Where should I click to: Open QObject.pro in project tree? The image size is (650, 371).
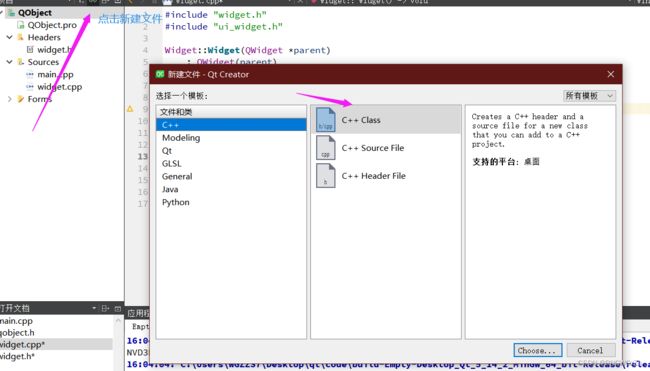[52, 25]
